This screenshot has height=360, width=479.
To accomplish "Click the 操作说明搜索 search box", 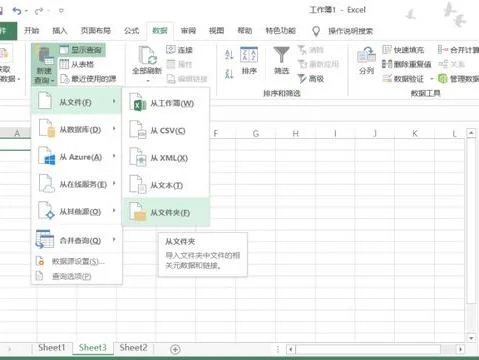I will click(350, 31).
